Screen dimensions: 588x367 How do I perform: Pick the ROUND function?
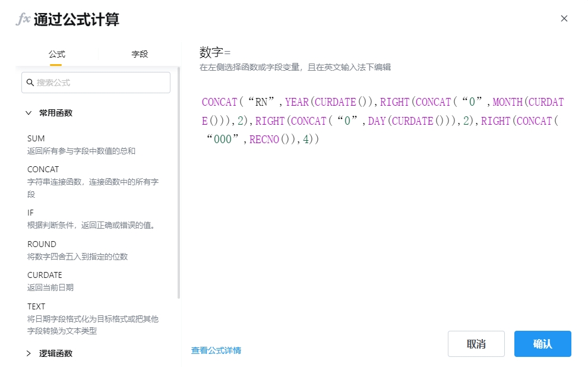pyautogui.click(x=42, y=244)
